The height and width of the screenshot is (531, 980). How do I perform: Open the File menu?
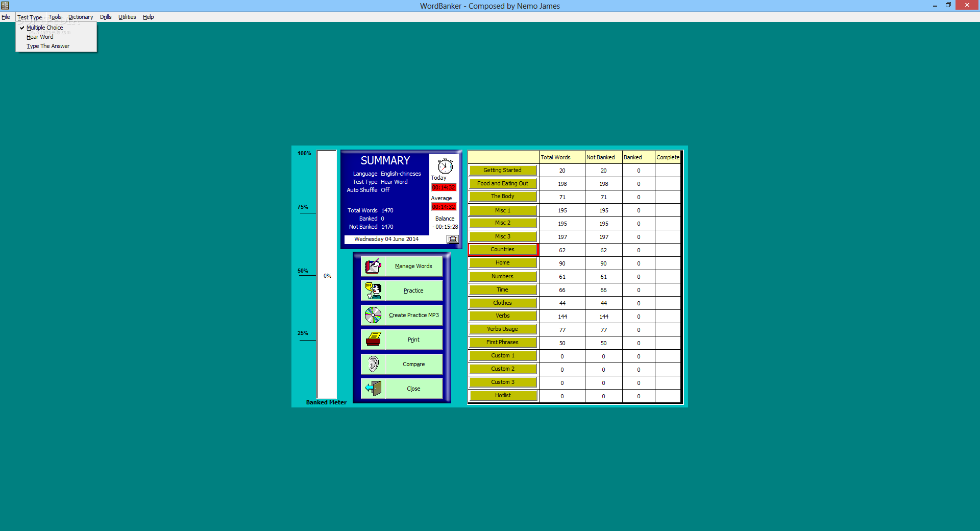(x=6, y=17)
